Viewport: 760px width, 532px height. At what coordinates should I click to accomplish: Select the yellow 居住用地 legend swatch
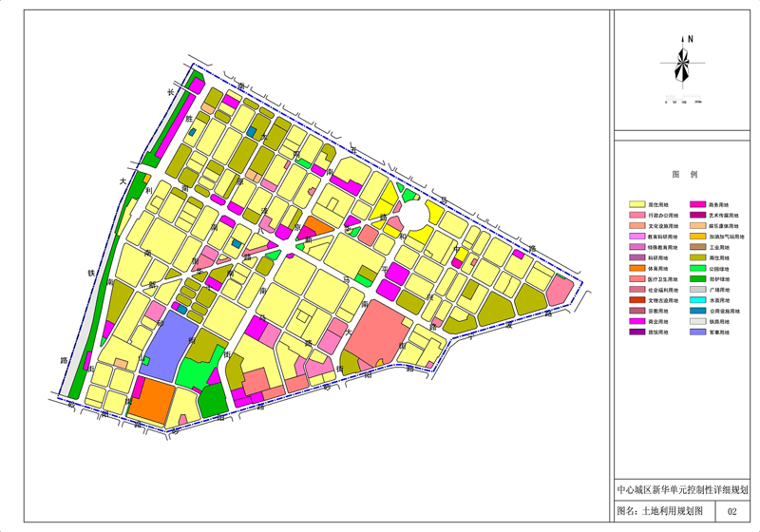(636, 204)
